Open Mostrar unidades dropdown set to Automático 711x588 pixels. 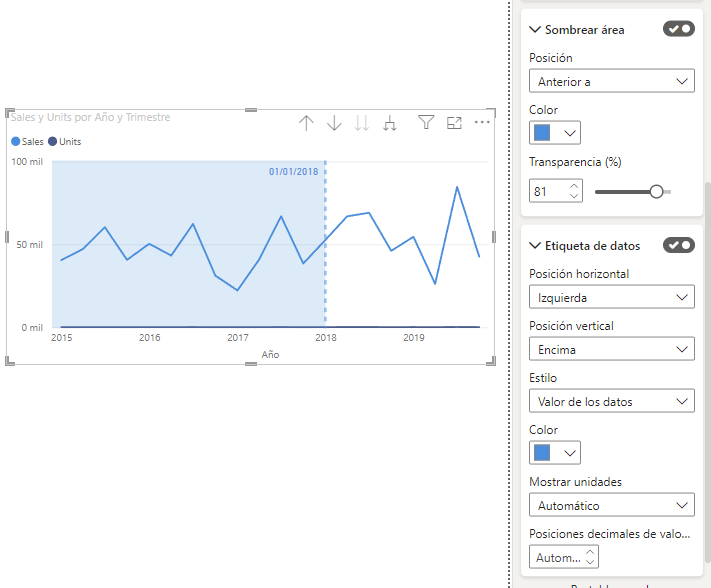(x=612, y=505)
